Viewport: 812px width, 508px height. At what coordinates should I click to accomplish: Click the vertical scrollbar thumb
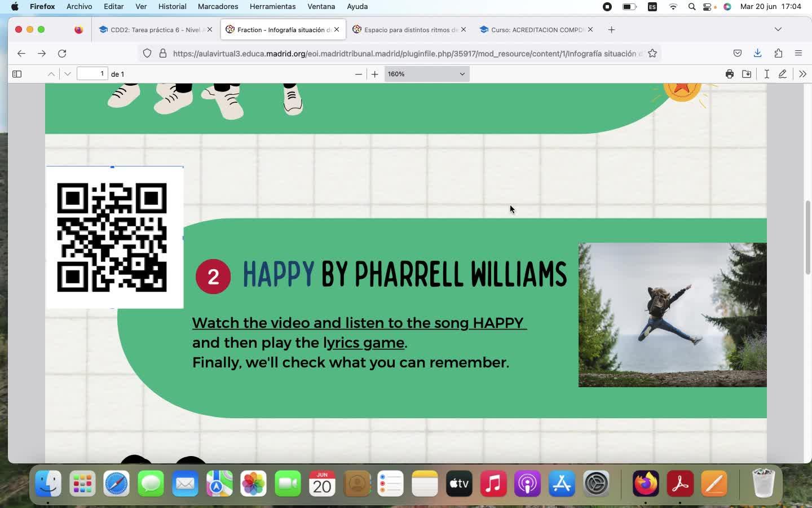coord(807,237)
